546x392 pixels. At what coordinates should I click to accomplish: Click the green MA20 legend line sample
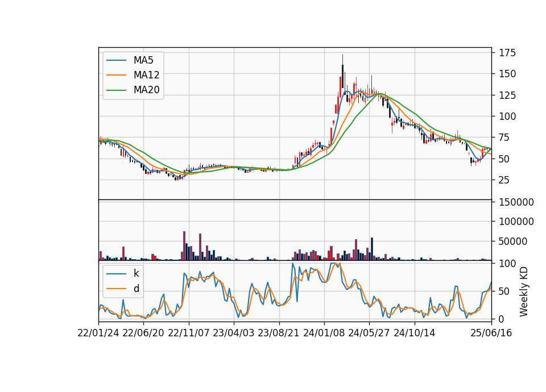click(x=116, y=90)
